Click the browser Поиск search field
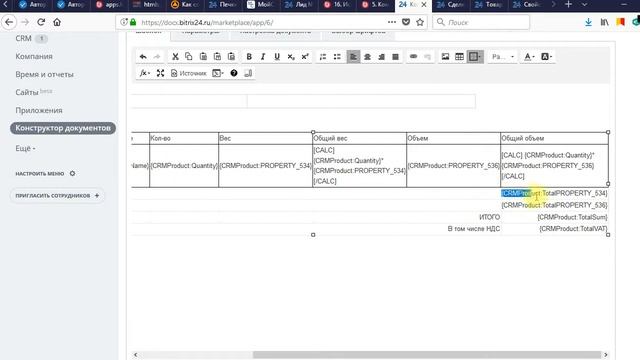This screenshot has width=640, height=360. click(x=481, y=22)
